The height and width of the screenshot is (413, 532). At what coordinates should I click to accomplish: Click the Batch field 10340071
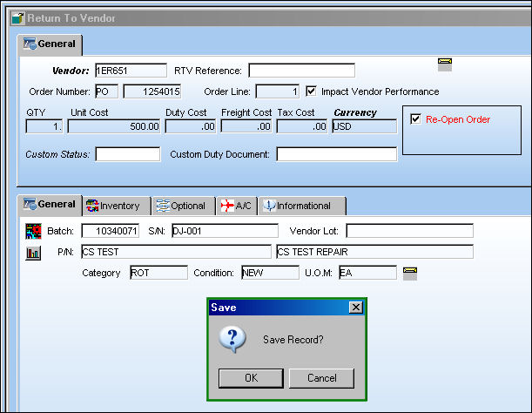pos(111,231)
